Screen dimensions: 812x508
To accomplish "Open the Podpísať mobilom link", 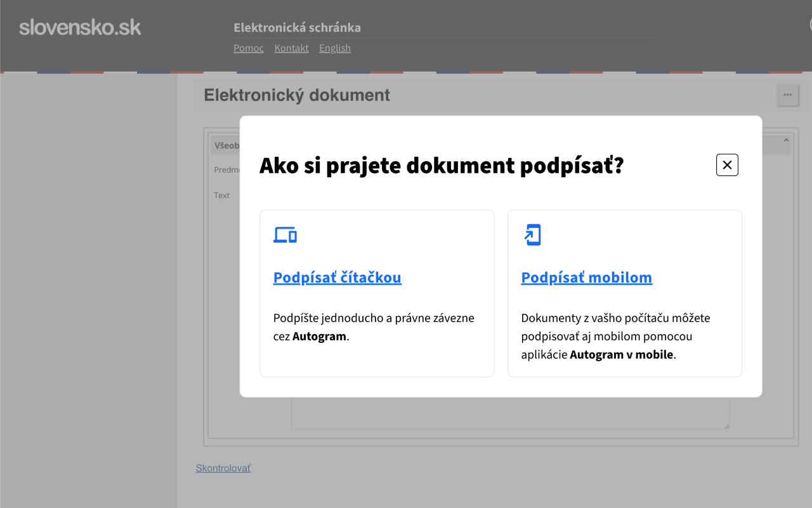I will coord(586,277).
